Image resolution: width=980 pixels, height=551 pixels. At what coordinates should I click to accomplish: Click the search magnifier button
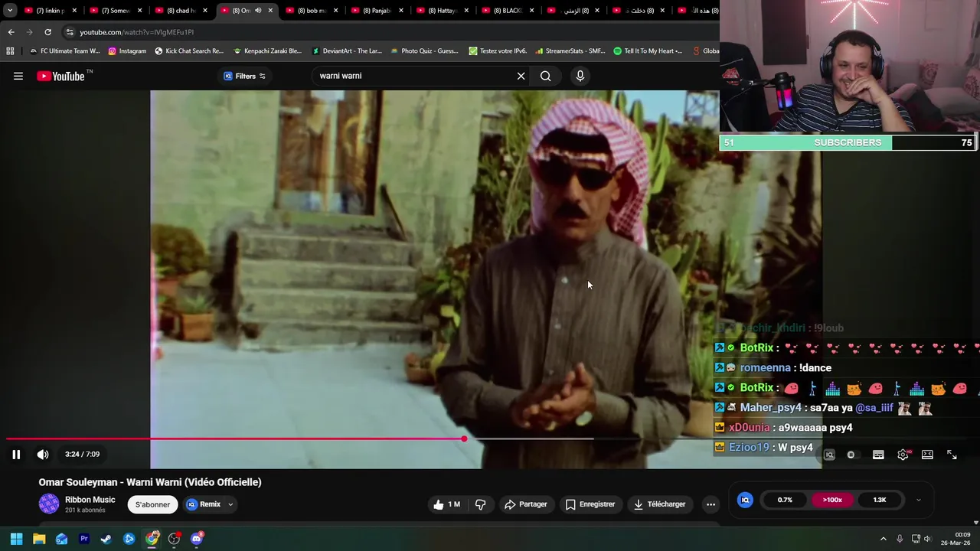click(x=545, y=76)
